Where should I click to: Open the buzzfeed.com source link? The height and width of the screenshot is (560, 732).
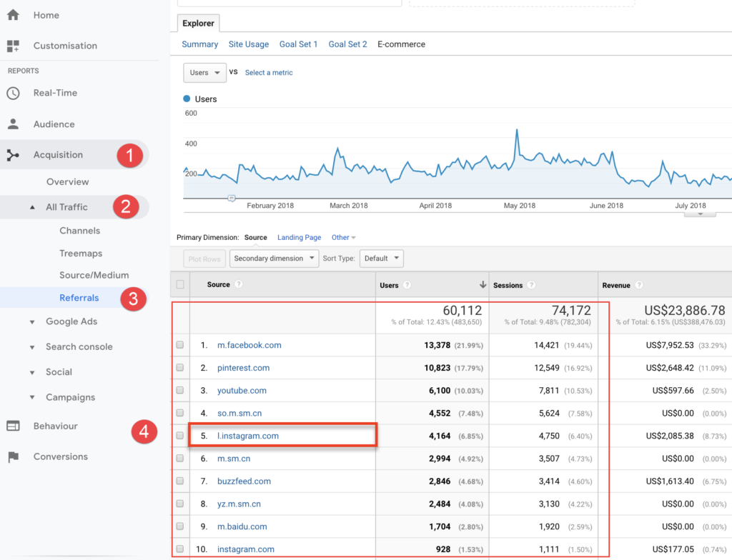pyautogui.click(x=244, y=481)
